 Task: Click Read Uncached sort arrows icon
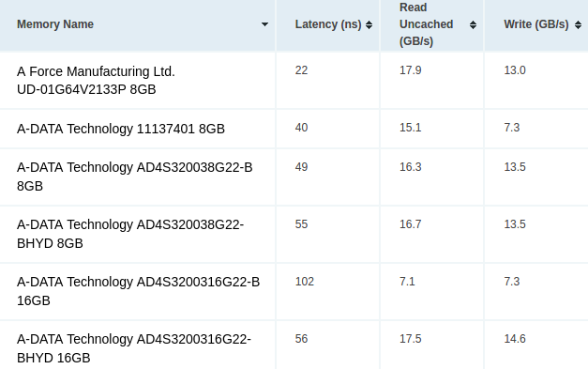pos(473,24)
